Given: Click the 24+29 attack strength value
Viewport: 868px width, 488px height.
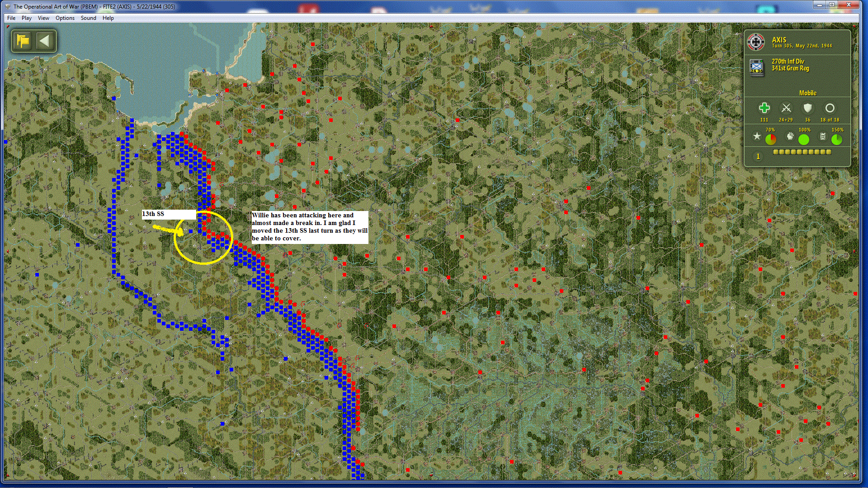Looking at the screenshot, I should [x=786, y=120].
